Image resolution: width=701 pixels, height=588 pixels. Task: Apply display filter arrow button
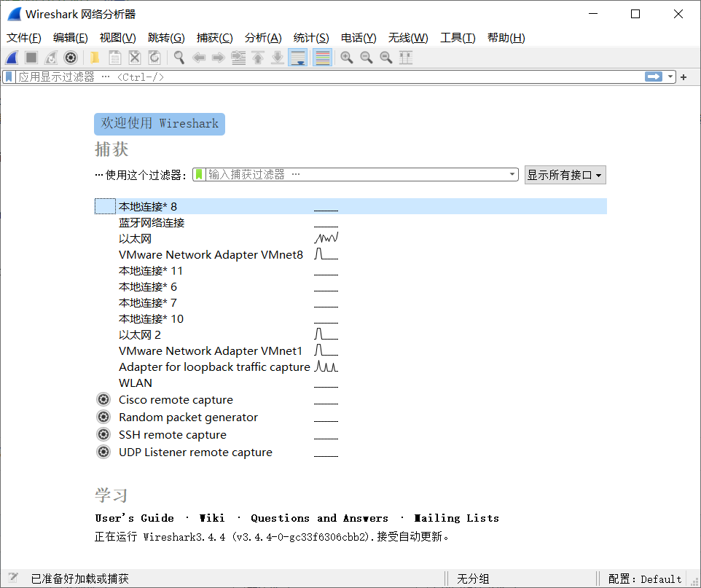point(654,77)
